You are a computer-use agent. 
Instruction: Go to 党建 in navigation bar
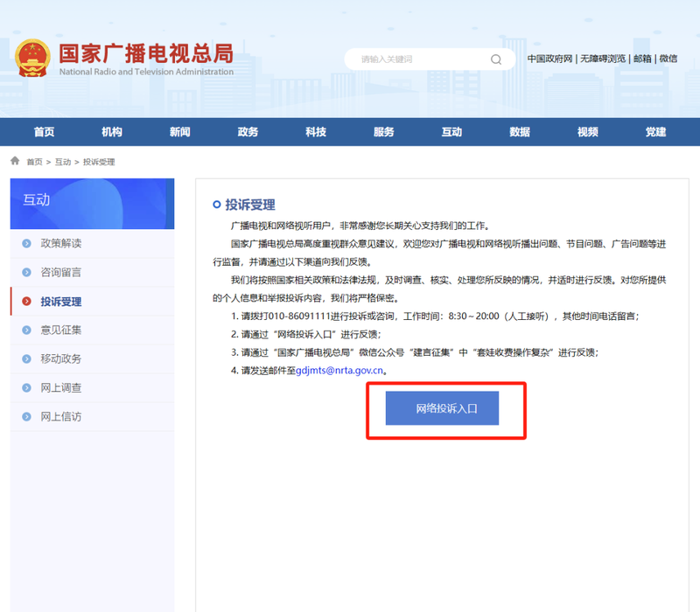[x=655, y=132]
